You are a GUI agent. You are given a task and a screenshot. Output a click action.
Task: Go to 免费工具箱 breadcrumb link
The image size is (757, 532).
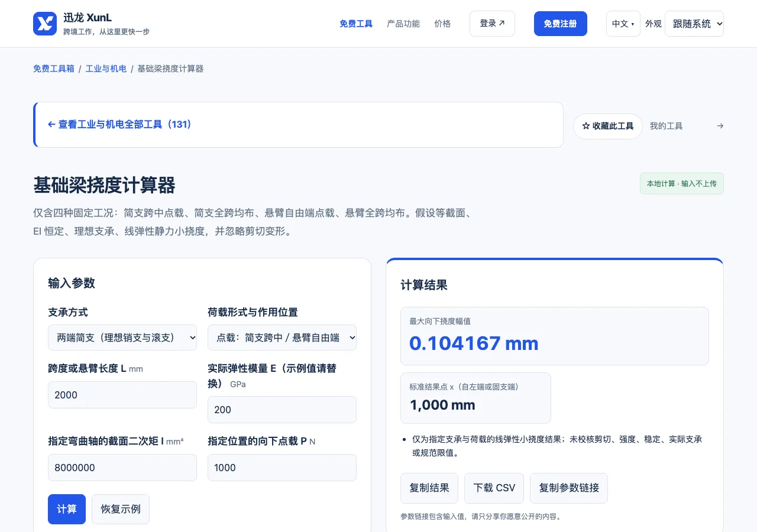click(x=54, y=69)
